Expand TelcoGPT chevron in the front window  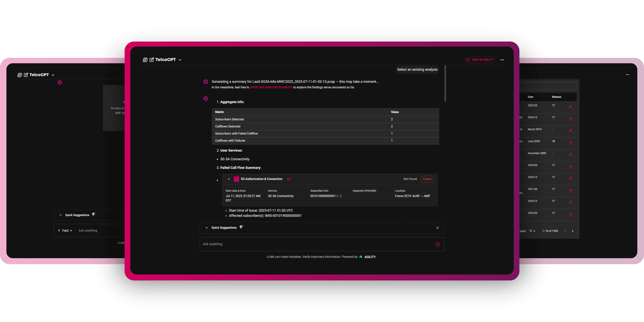tap(180, 60)
